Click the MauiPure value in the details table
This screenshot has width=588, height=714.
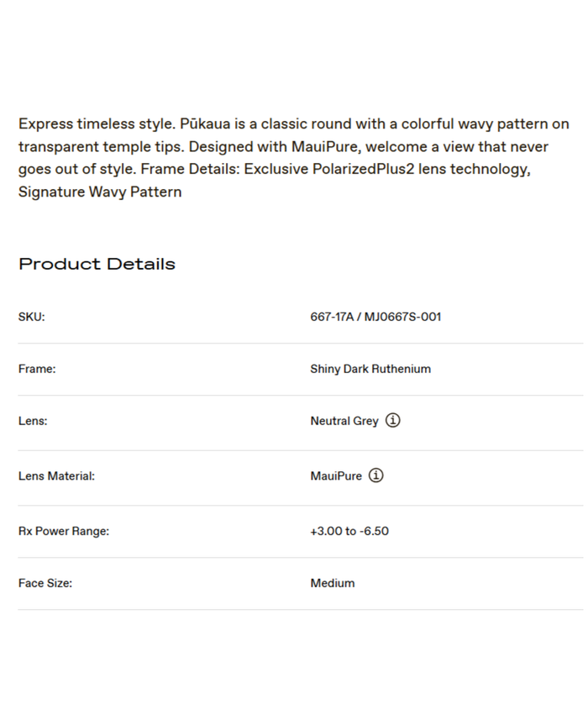pyautogui.click(x=336, y=475)
